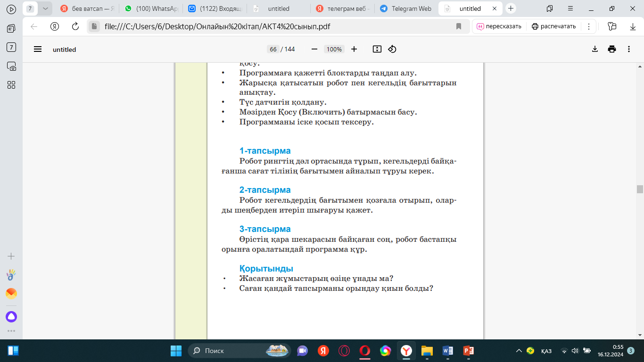Expand the tab group list chevron
The height and width of the screenshot is (362, 644).
45,8
